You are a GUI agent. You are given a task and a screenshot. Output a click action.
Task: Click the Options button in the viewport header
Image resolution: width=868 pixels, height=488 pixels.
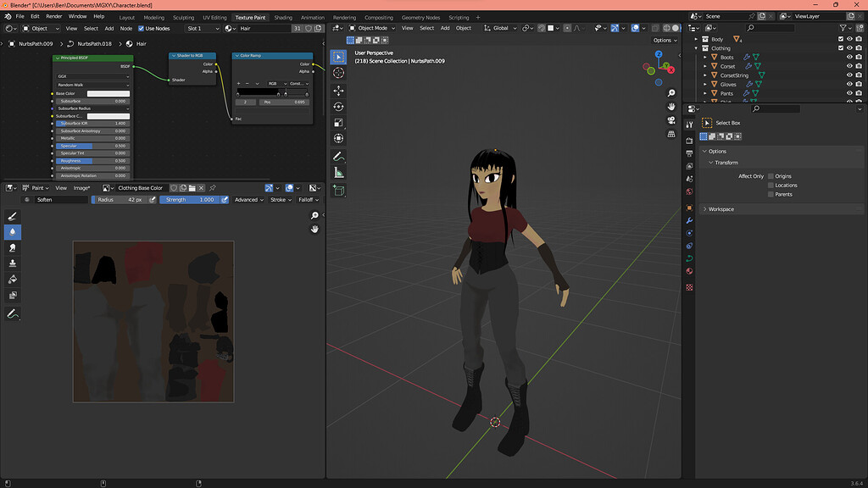(665, 40)
